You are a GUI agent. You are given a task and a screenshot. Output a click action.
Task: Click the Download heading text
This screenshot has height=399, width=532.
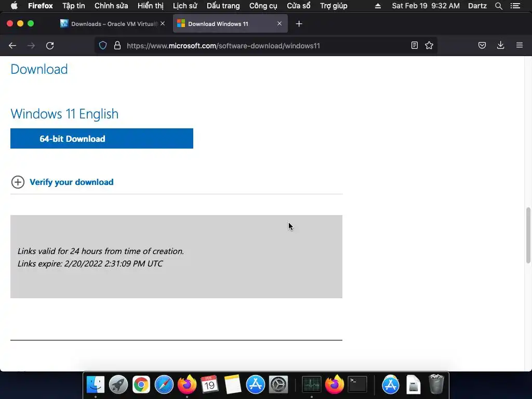tap(39, 69)
